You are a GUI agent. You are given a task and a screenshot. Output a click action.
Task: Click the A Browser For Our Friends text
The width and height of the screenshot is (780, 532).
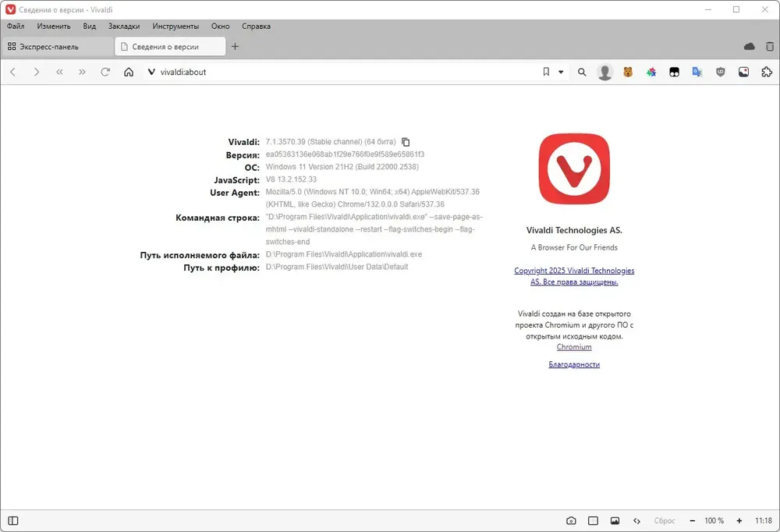click(574, 247)
